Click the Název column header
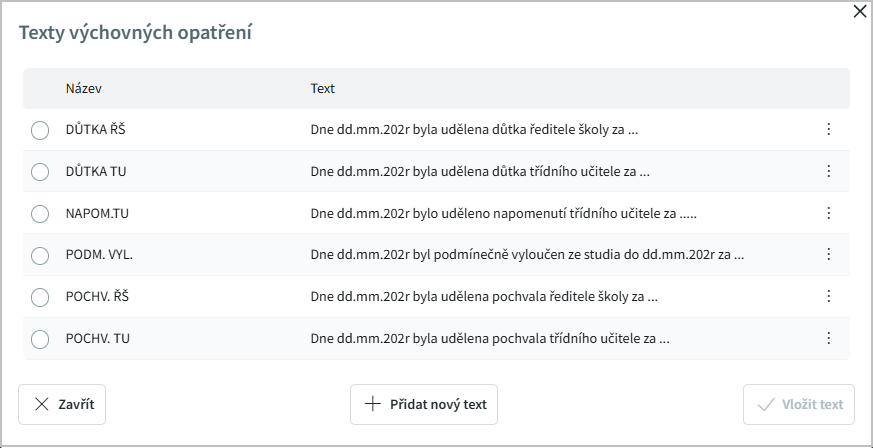873x448 pixels. pyautogui.click(x=84, y=88)
